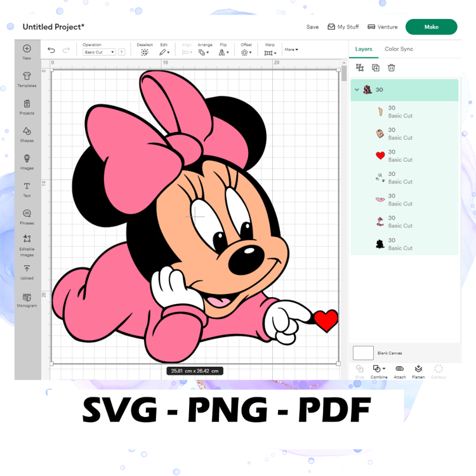Select the first layer with peach sliver

tap(404, 112)
